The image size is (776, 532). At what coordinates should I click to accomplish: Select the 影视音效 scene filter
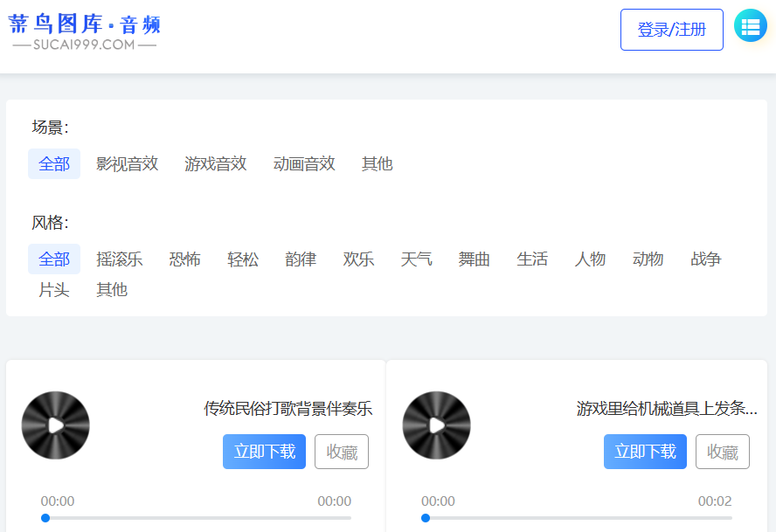click(127, 163)
